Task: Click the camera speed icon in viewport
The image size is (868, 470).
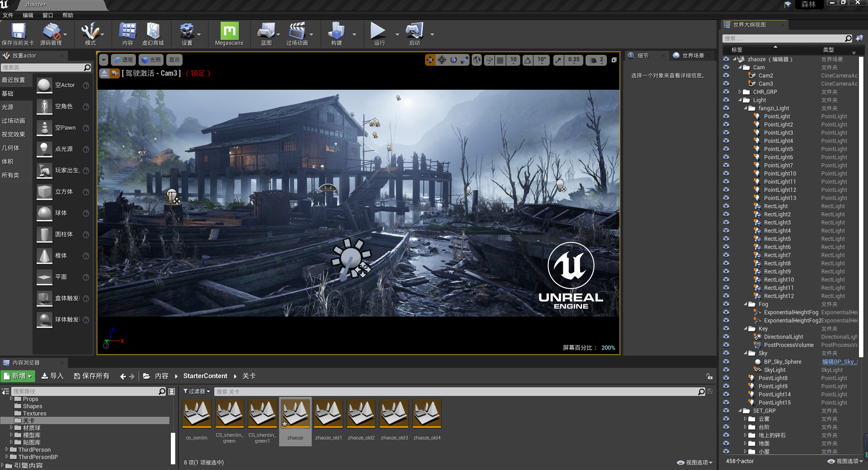Action: pyautogui.click(x=593, y=60)
